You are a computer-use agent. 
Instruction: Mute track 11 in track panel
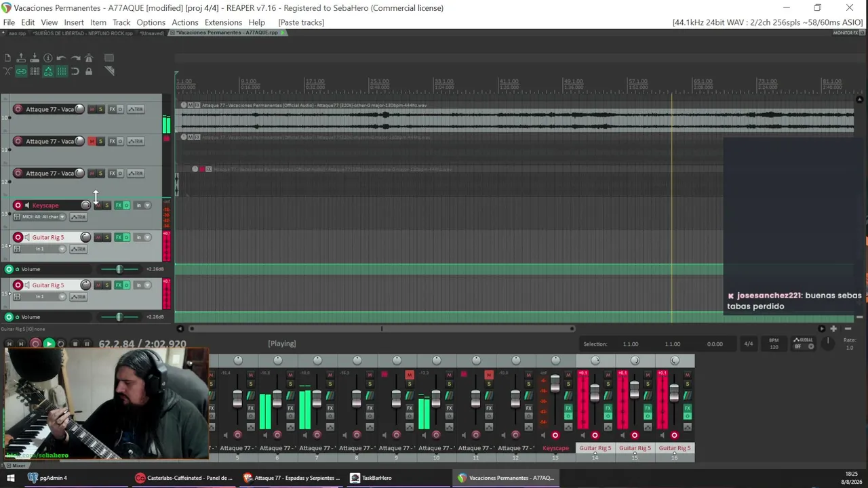(x=92, y=141)
